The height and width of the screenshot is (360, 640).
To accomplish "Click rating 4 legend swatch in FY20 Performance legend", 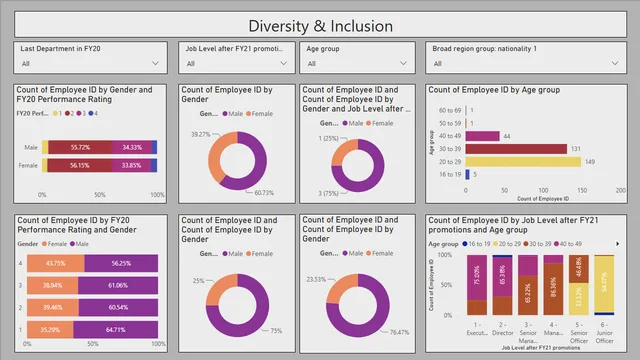I will pyautogui.click(x=91, y=113).
